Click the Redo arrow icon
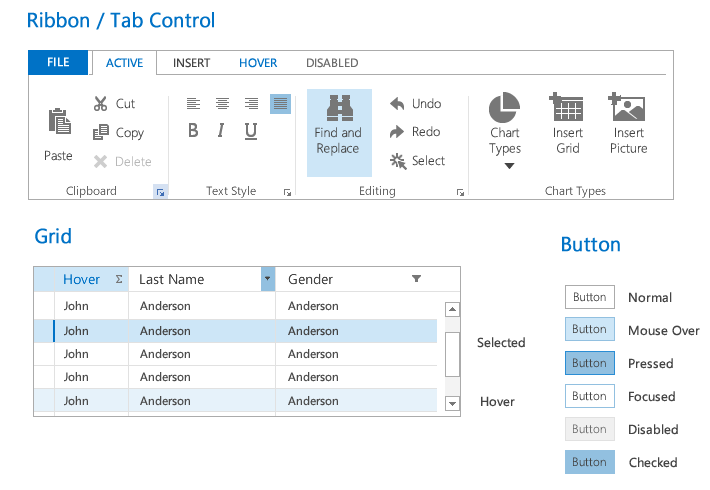 [397, 132]
